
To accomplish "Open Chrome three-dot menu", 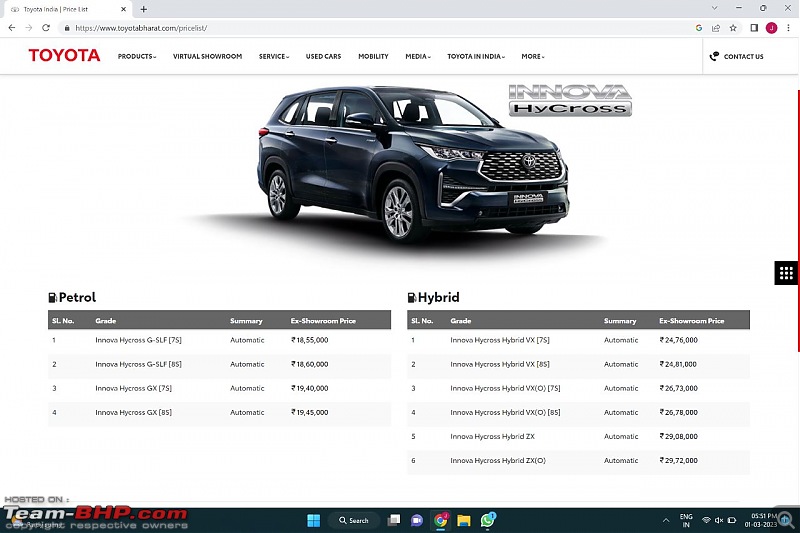I will click(788, 28).
